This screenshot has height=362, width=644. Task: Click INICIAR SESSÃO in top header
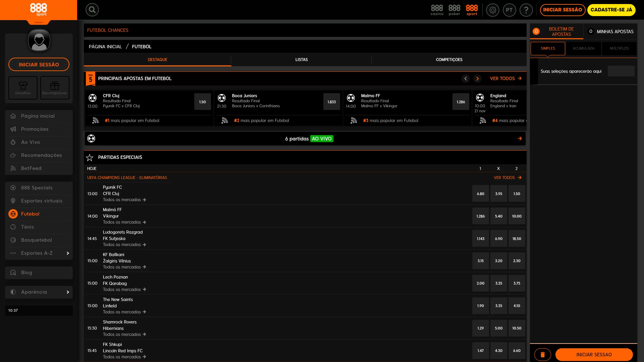[x=562, y=10]
